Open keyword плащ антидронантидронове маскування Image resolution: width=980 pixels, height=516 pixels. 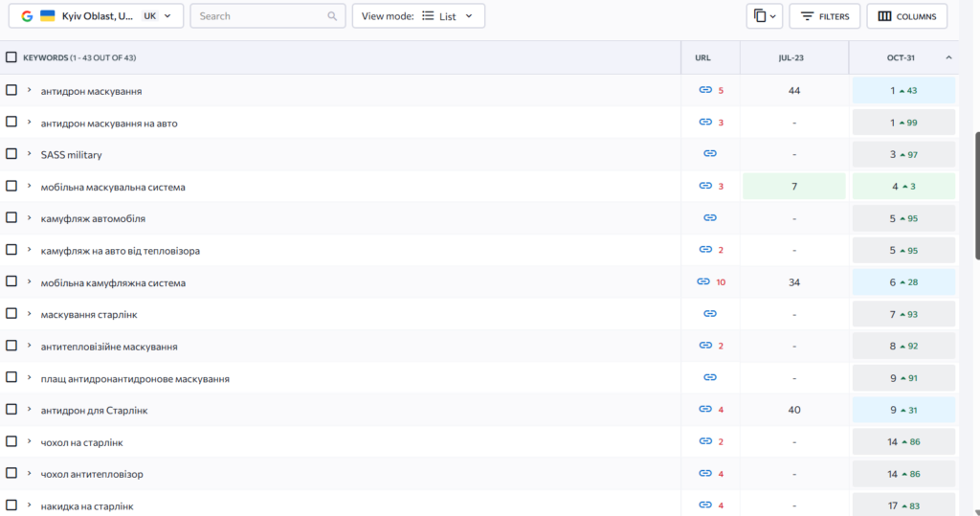click(135, 378)
